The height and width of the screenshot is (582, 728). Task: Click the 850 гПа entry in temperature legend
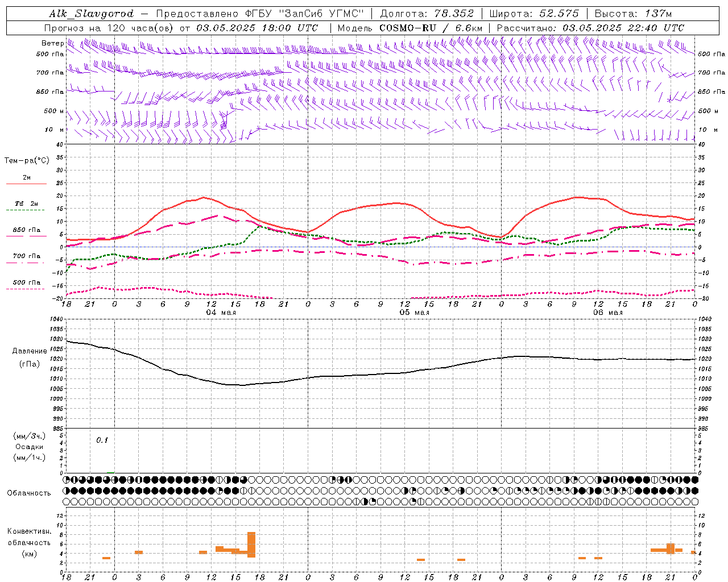26,230
